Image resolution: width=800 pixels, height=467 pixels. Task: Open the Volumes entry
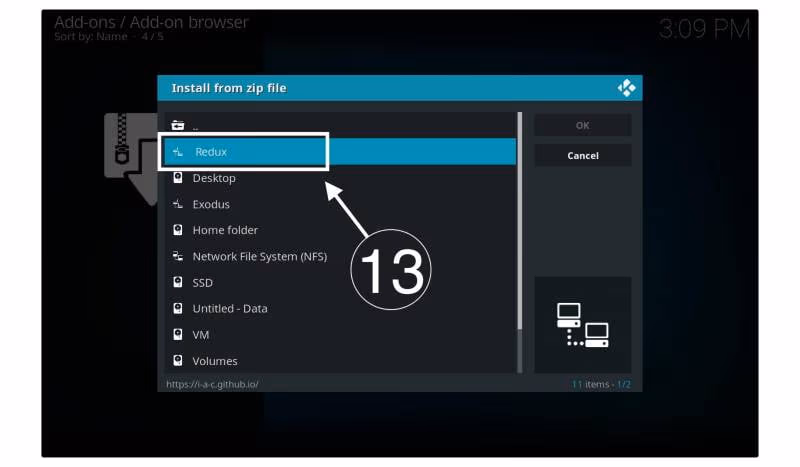point(215,360)
